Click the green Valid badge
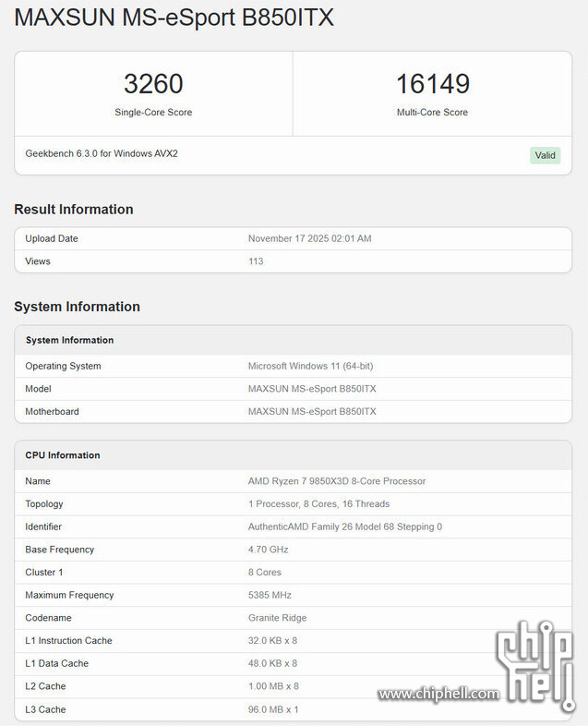 coord(546,155)
